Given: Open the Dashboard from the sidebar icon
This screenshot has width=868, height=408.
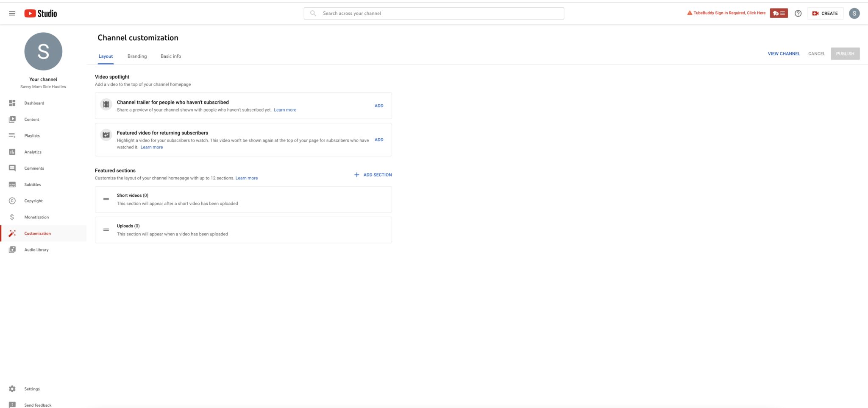Looking at the screenshot, I should [12, 103].
